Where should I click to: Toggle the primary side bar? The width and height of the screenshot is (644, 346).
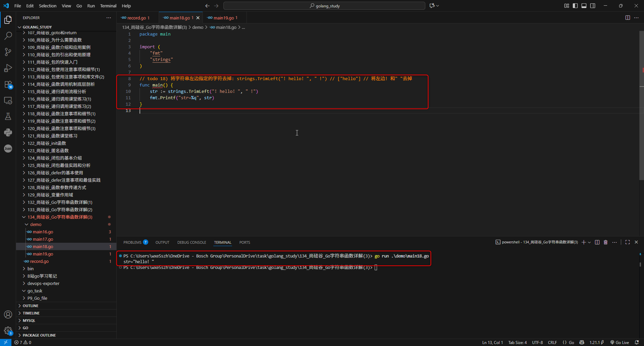575,6
